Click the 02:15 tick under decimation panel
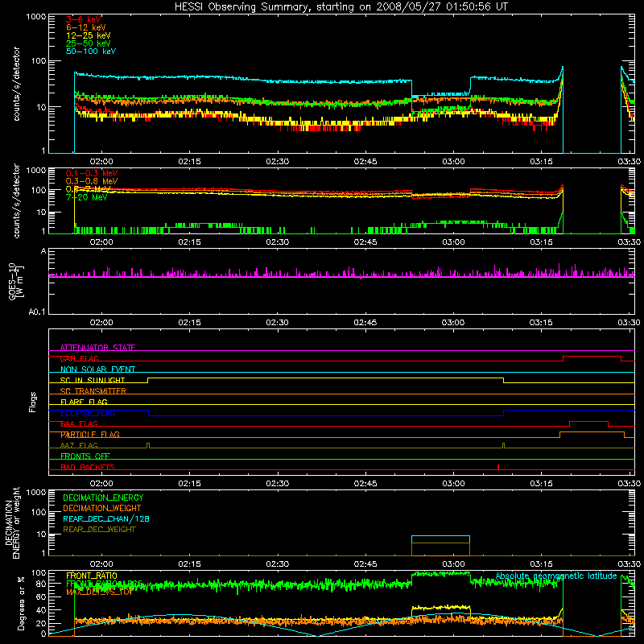This screenshot has width=644, height=644. pos(189,564)
